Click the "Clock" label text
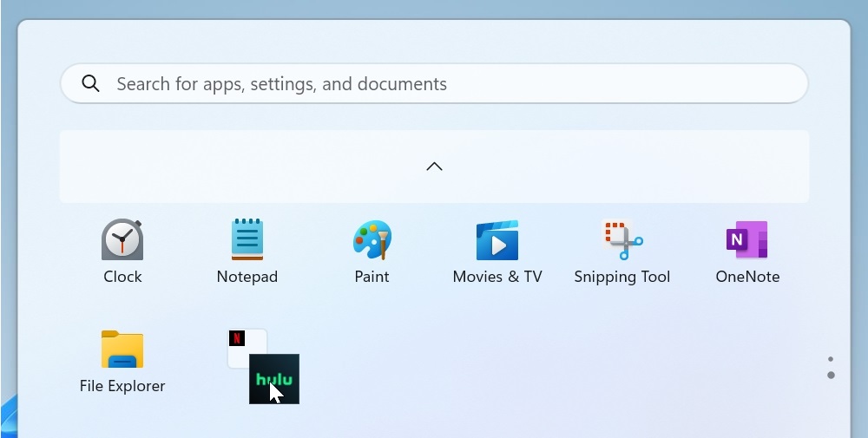 [122, 277]
